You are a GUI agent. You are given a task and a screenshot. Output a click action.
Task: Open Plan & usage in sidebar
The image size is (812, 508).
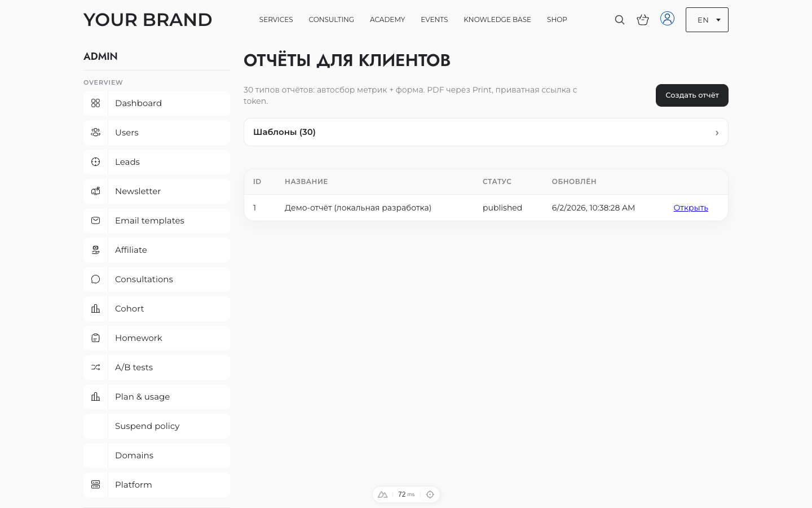tap(157, 397)
